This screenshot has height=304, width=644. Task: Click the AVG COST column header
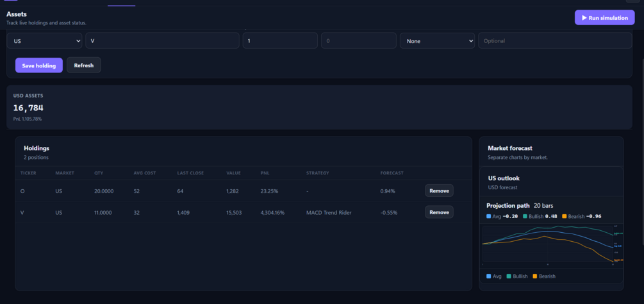tap(145, 173)
